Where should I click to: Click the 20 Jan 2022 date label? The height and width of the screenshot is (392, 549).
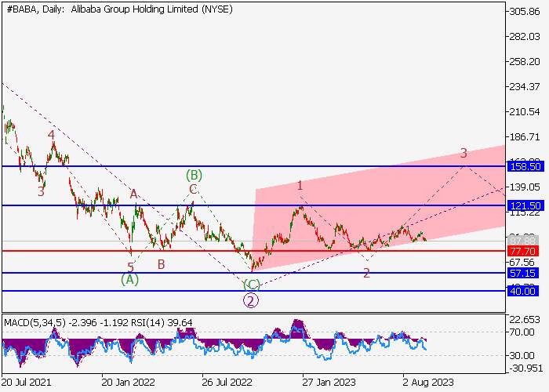click(x=128, y=383)
